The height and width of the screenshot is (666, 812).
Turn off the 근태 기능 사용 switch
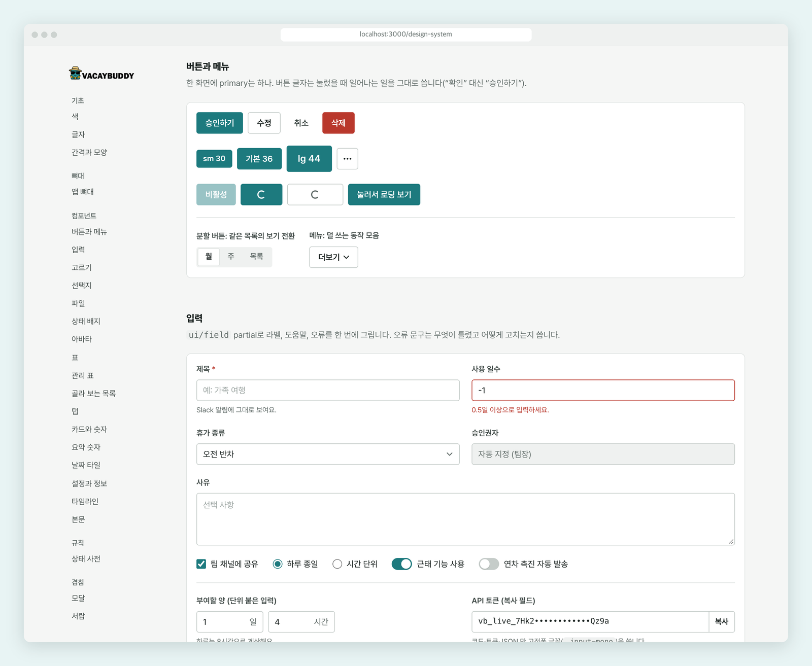[x=402, y=564]
